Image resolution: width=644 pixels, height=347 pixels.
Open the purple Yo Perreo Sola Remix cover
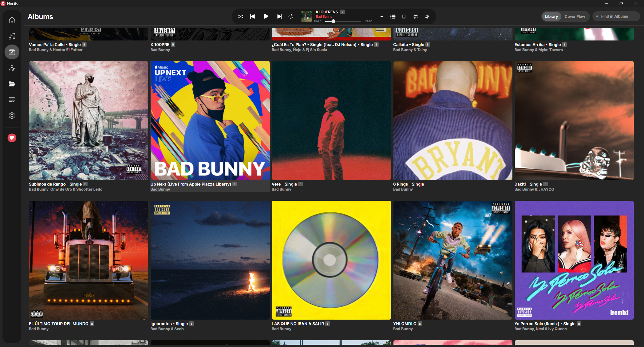click(x=574, y=260)
